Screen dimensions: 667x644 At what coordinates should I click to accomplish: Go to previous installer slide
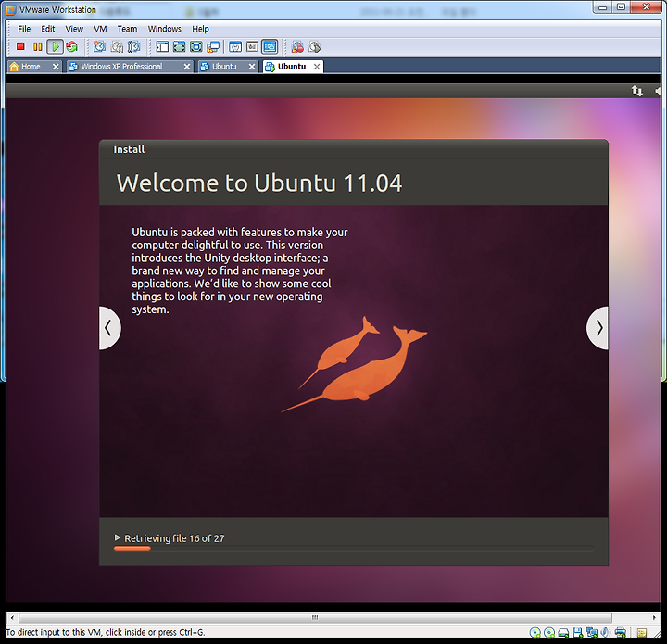pos(109,328)
